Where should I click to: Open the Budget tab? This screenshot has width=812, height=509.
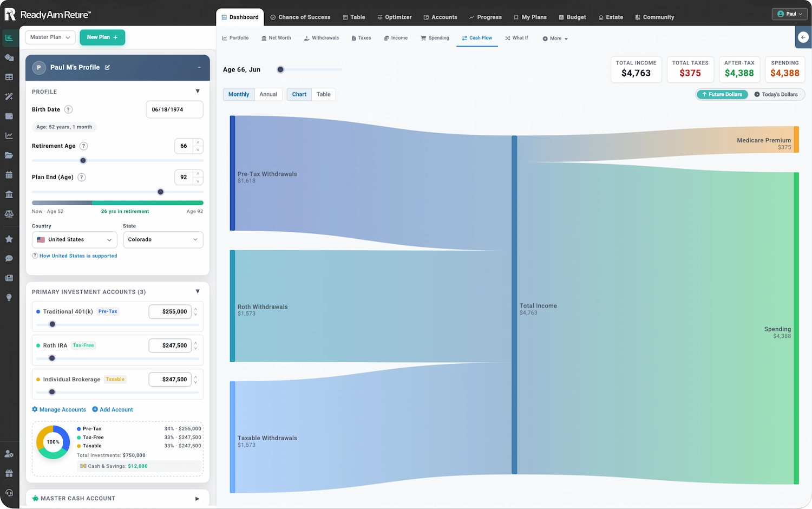tap(572, 17)
